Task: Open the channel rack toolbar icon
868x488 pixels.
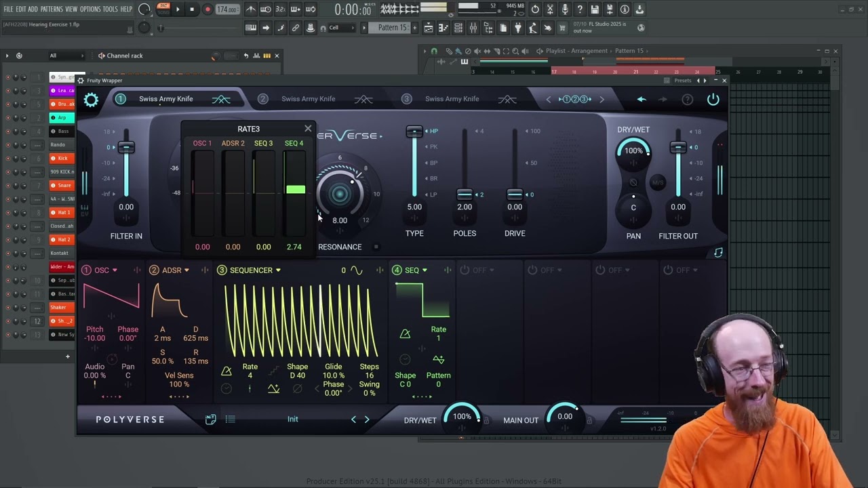Action: tap(458, 28)
